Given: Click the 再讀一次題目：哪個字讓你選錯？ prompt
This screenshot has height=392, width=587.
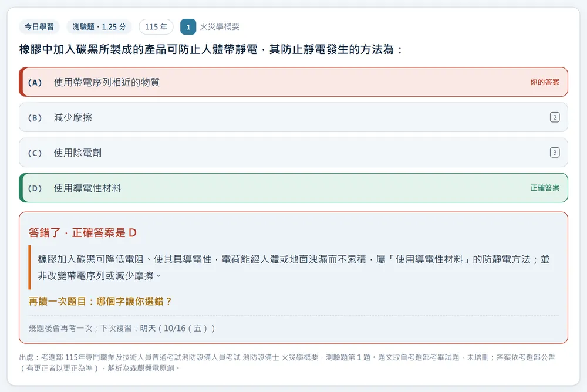Looking at the screenshot, I should (100, 302).
